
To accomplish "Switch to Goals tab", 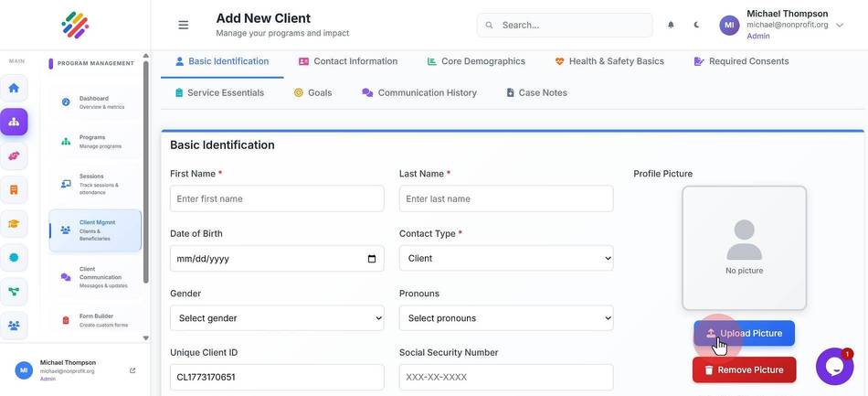I will pos(312,93).
